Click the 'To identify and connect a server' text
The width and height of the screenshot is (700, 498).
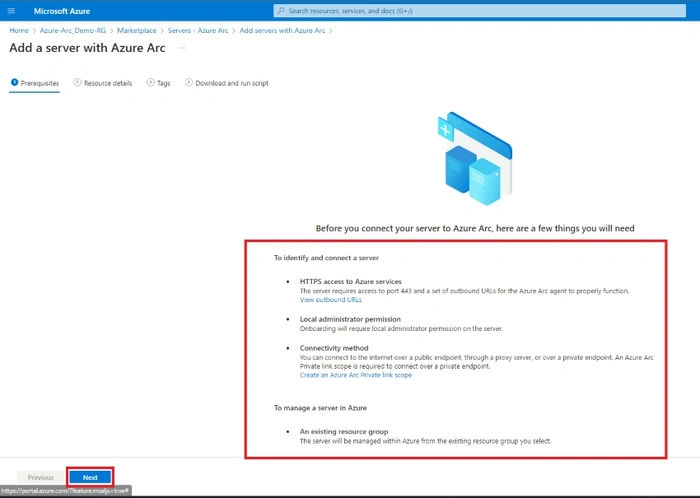326,258
